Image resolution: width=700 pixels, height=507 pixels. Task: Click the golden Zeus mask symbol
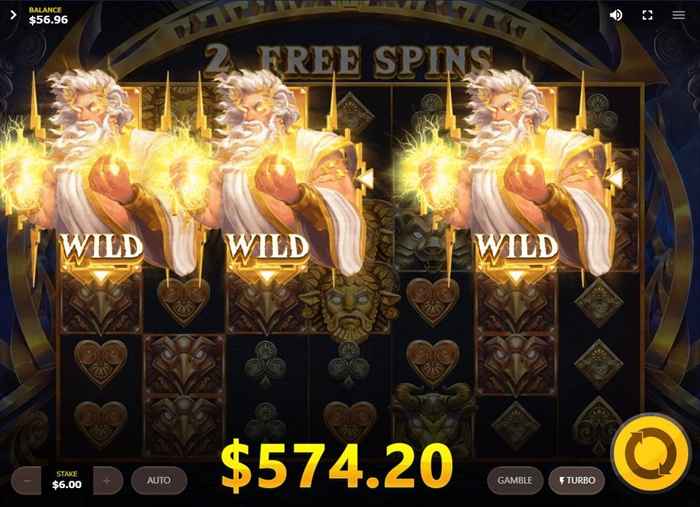pyautogui.click(x=350, y=301)
